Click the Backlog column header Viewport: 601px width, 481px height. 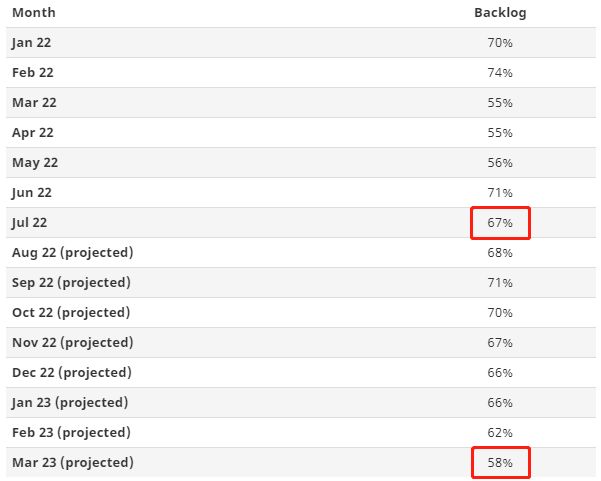(x=500, y=13)
